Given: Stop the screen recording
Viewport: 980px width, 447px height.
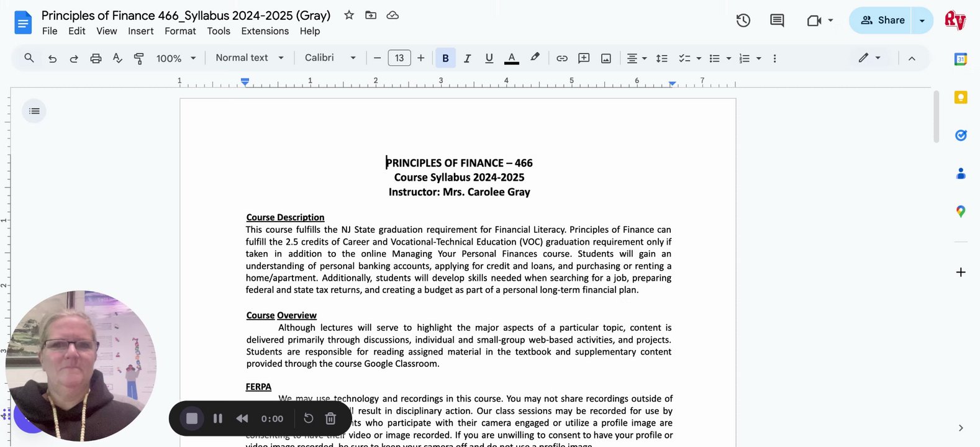Looking at the screenshot, I should coord(192,418).
